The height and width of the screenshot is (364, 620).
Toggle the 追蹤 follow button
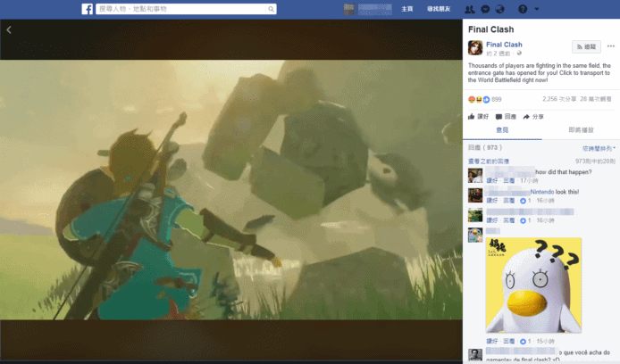click(586, 46)
